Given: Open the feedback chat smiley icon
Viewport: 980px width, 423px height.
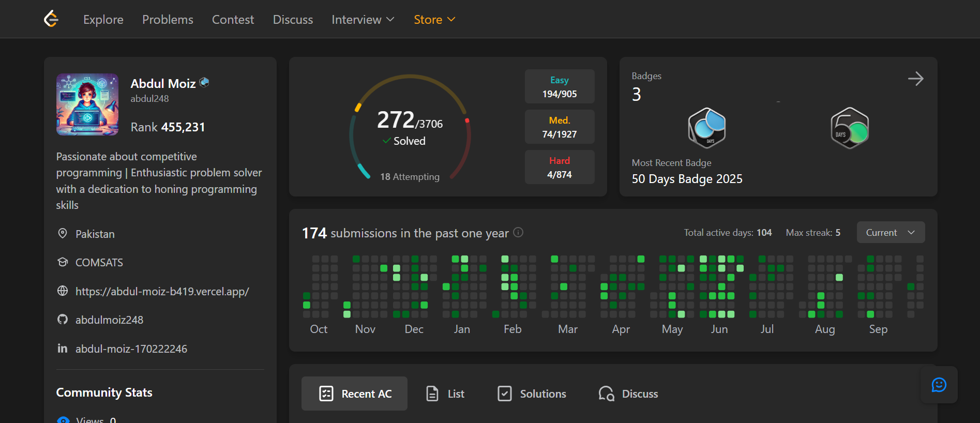Looking at the screenshot, I should [939, 385].
